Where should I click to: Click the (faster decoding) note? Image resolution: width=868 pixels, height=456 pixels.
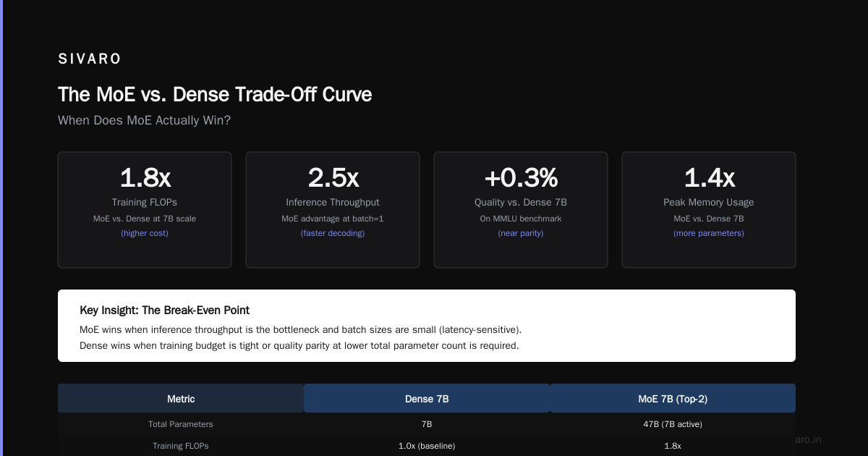(333, 233)
